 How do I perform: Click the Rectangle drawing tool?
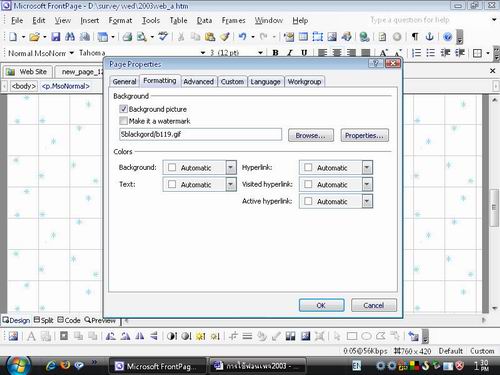352,336
